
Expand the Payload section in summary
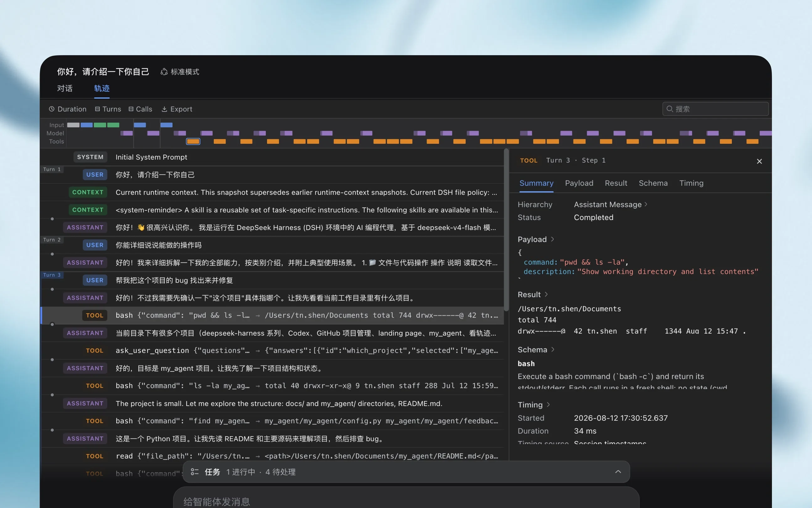[536, 239]
